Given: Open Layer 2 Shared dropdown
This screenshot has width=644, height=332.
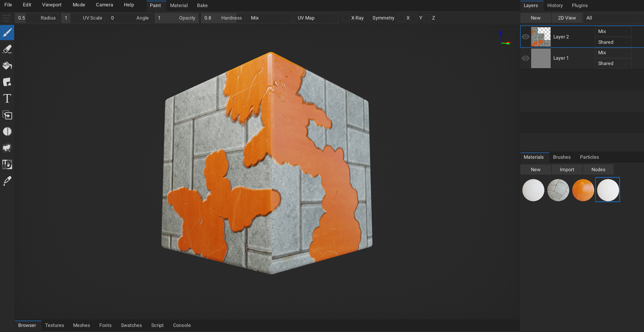Looking at the screenshot, I should (x=613, y=42).
